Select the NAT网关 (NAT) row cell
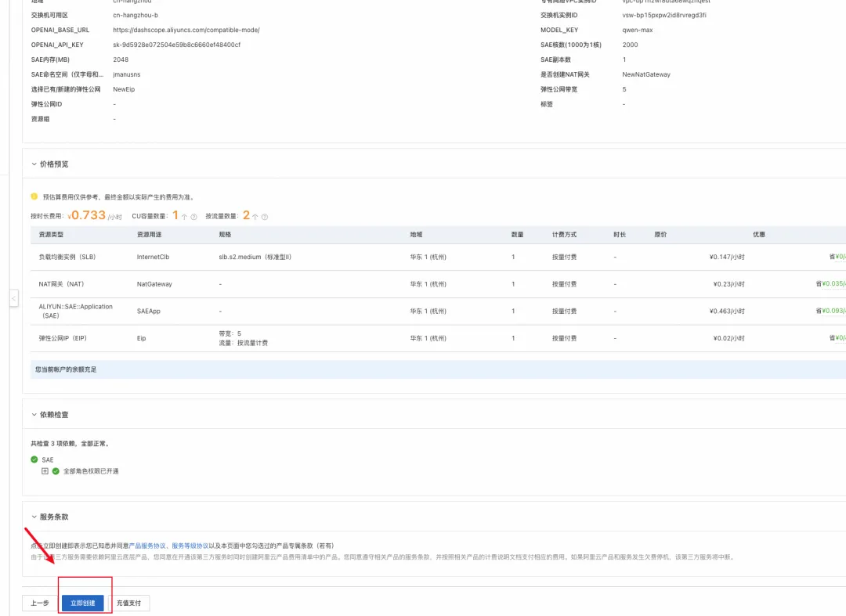Screen dimensions: 846x616 [61, 284]
